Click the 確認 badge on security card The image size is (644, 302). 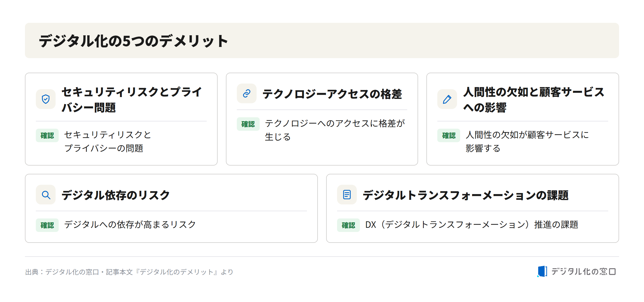click(47, 135)
